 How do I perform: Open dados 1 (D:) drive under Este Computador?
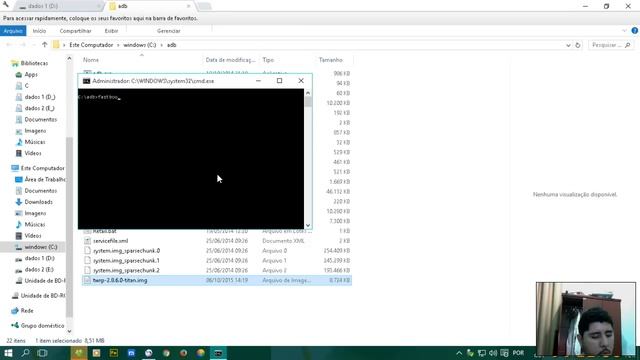(x=39, y=258)
